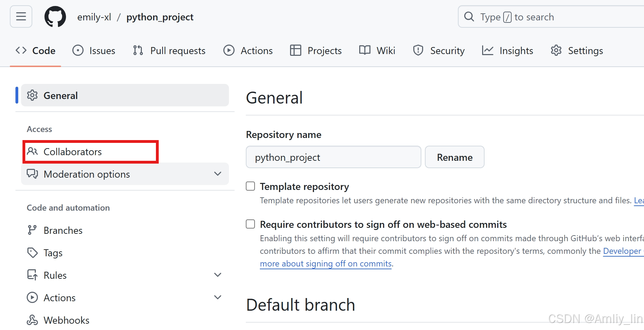Open the hamburger navigation menu
Viewport: 644px width, 330px height.
(x=21, y=16)
